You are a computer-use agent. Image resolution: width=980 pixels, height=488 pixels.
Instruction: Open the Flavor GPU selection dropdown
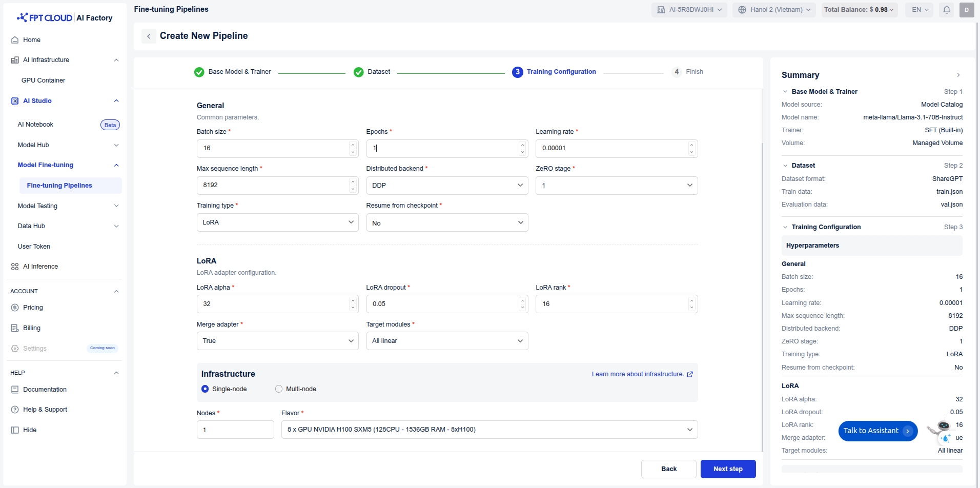(x=489, y=430)
